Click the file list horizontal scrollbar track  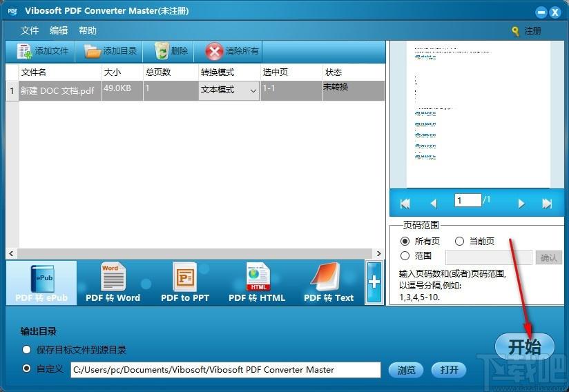(195, 253)
